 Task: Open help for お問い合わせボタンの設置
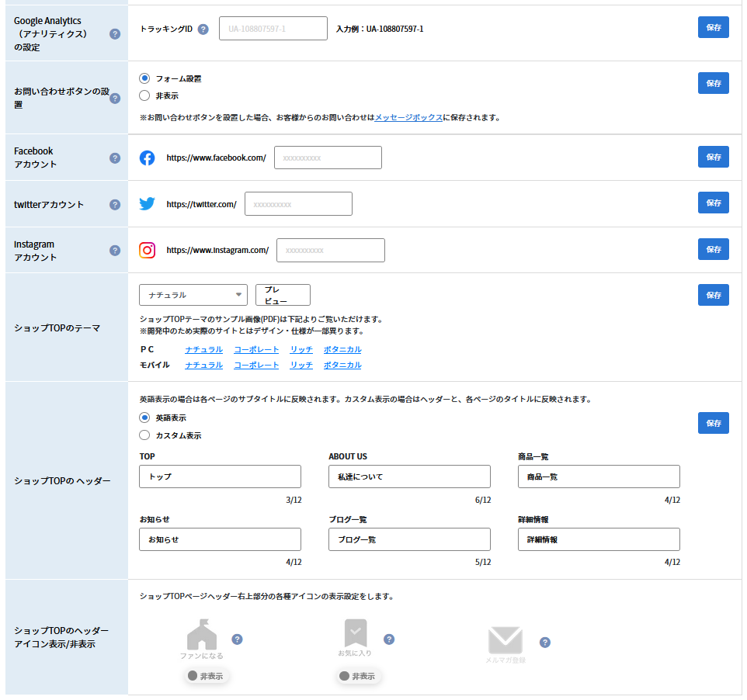(x=115, y=98)
